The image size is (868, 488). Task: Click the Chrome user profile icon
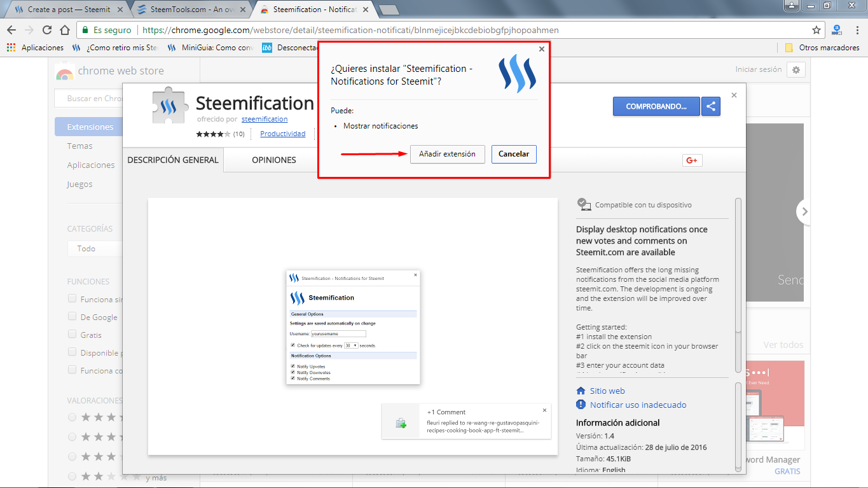792,6
